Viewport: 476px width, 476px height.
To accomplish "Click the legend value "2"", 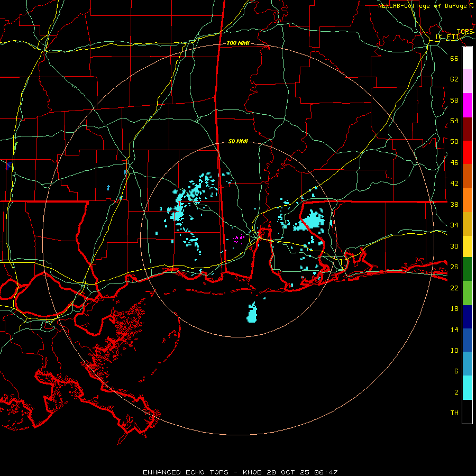I will pyautogui.click(x=456, y=392).
